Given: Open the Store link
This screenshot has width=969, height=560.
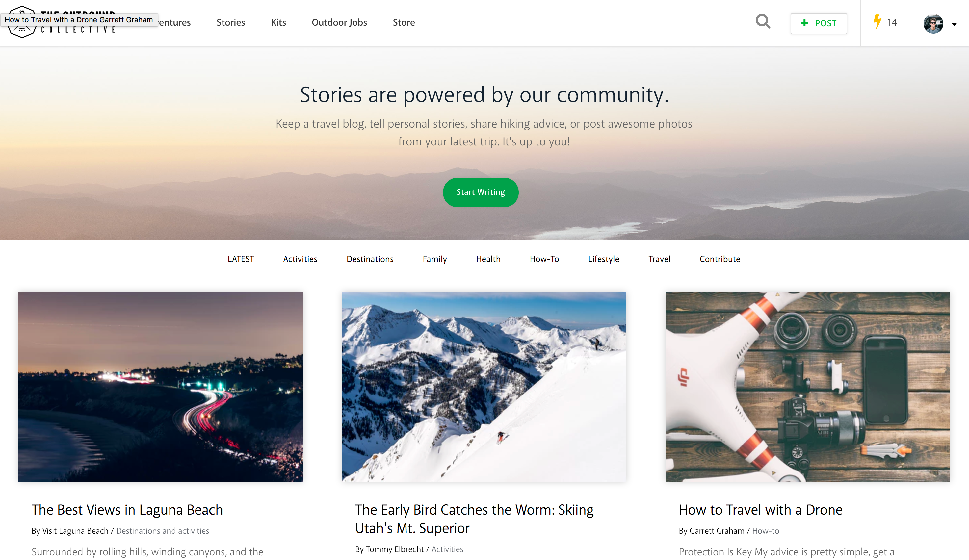Looking at the screenshot, I should point(403,22).
